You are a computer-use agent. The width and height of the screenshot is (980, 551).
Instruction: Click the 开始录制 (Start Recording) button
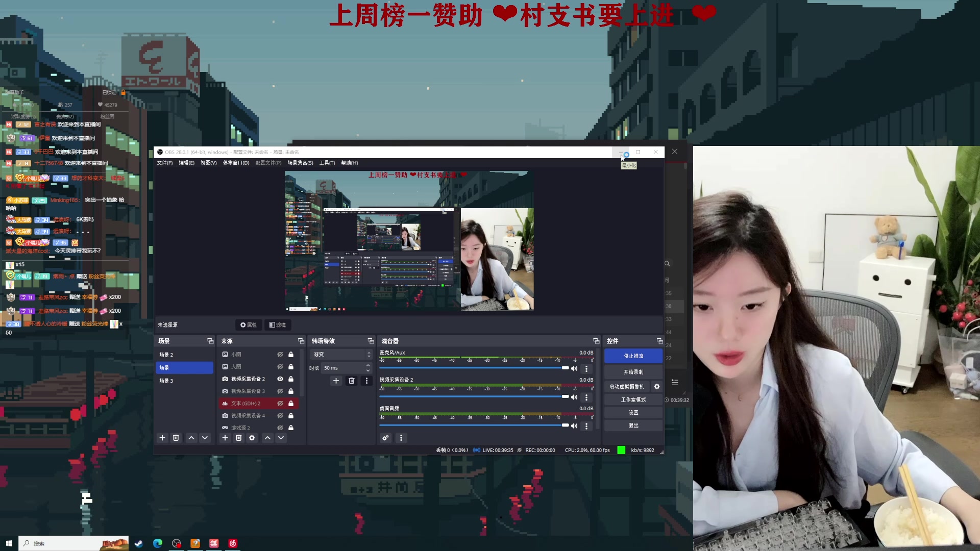pyautogui.click(x=633, y=372)
